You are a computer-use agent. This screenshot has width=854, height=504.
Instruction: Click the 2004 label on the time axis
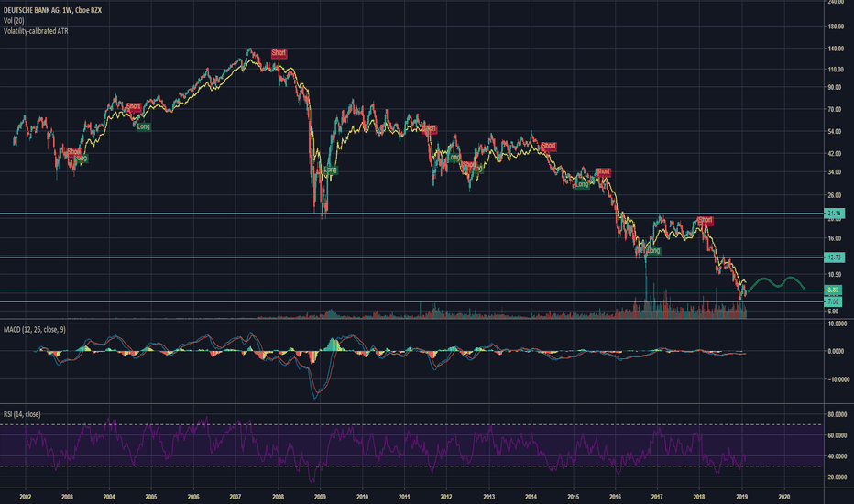[109, 497]
